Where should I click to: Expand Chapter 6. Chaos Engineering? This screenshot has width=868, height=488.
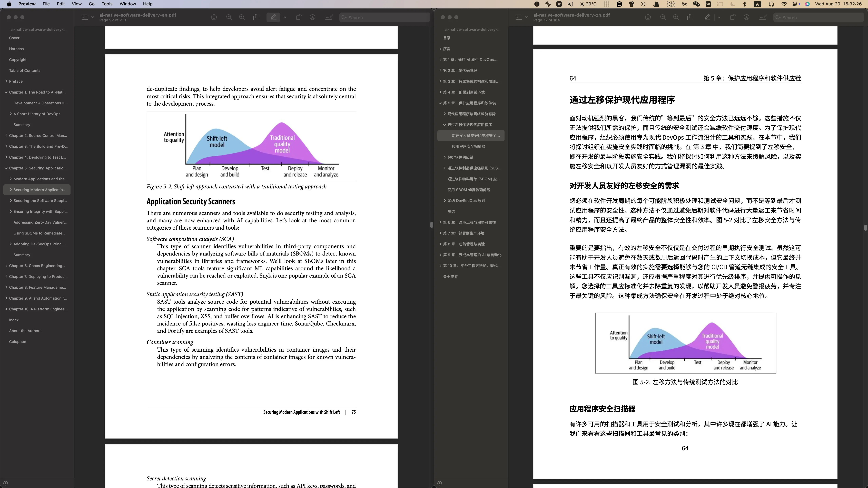click(6, 266)
